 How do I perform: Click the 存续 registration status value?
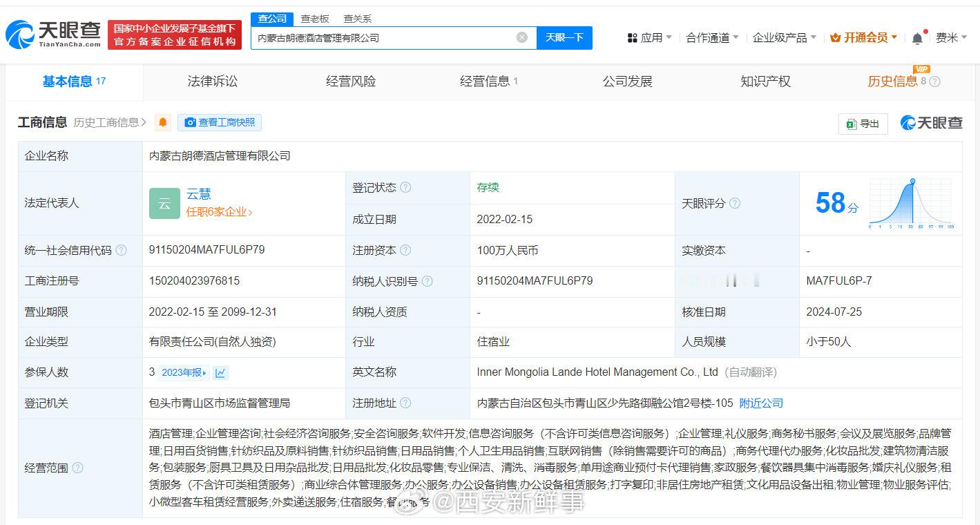click(x=488, y=187)
